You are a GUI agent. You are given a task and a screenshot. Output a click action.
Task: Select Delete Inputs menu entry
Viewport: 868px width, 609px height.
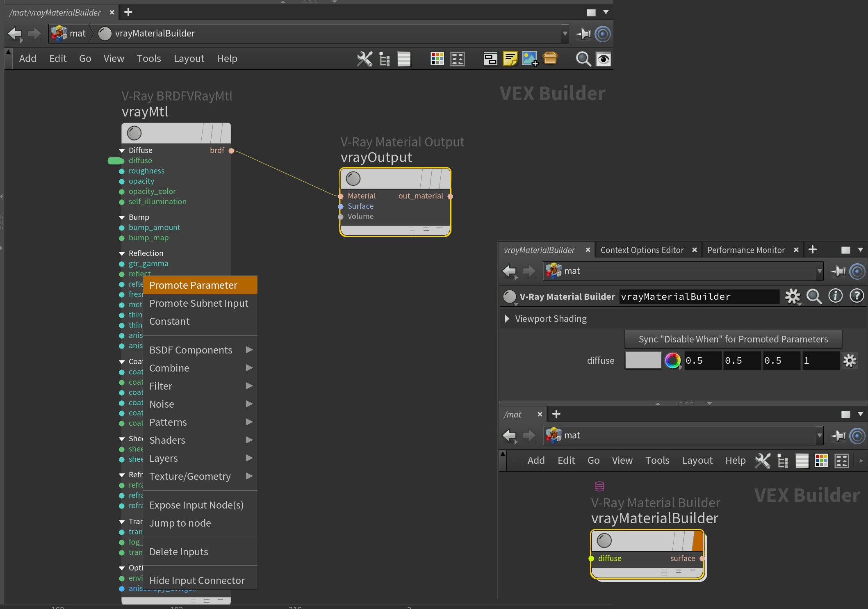(x=200, y=552)
